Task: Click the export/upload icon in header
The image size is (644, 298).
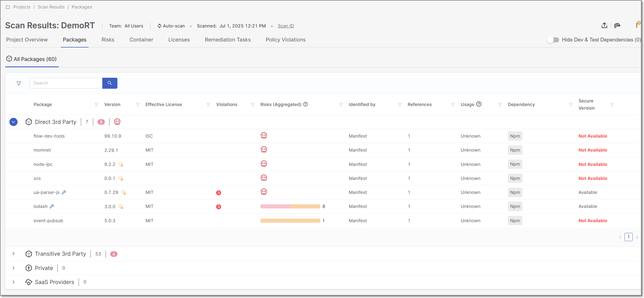Action: pos(604,26)
